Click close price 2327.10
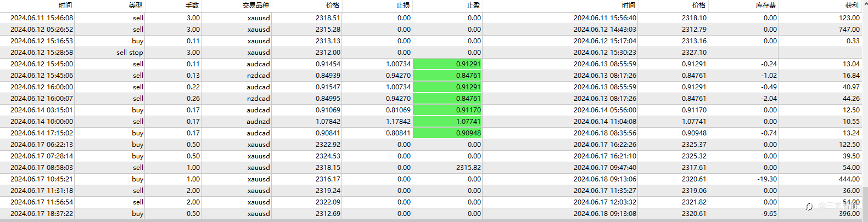Screen dimensions: 868x222 695,52
